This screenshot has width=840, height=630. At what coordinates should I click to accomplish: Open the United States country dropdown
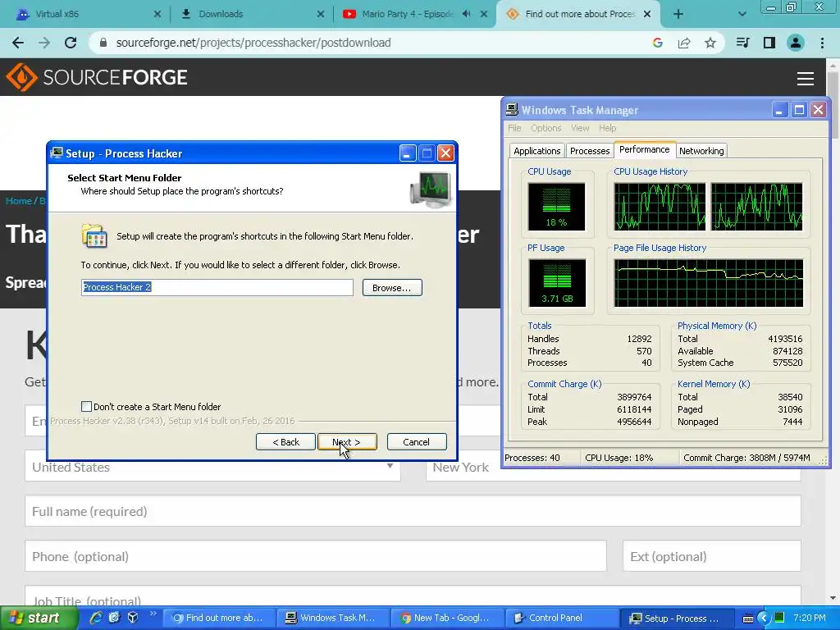pyautogui.click(x=212, y=467)
